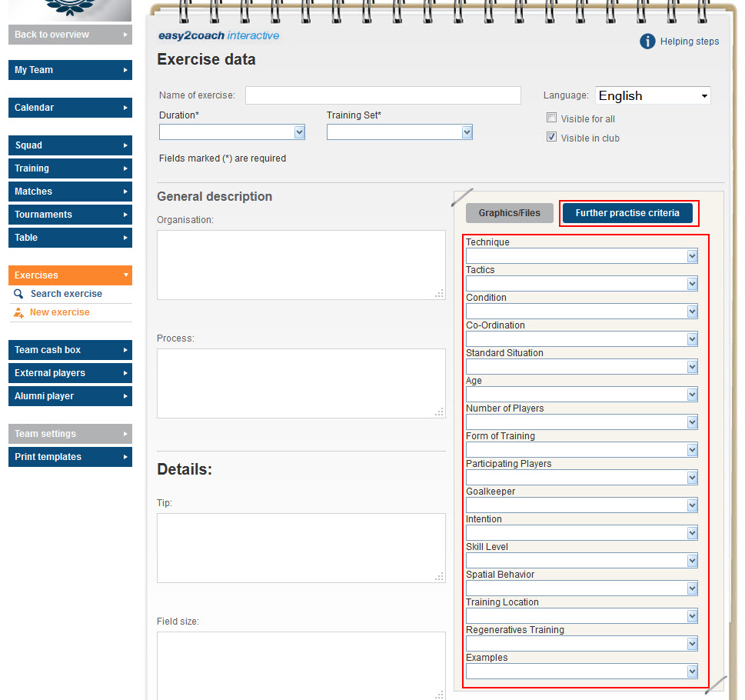Image resolution: width=745 pixels, height=700 pixels.
Task: Open the Training Location dropdown
Action: pos(581,616)
